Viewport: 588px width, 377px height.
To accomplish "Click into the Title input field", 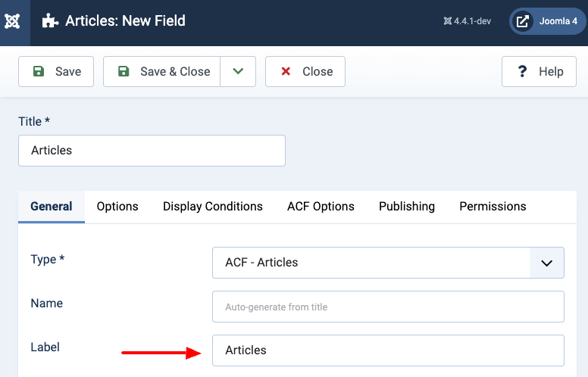I will click(x=152, y=151).
